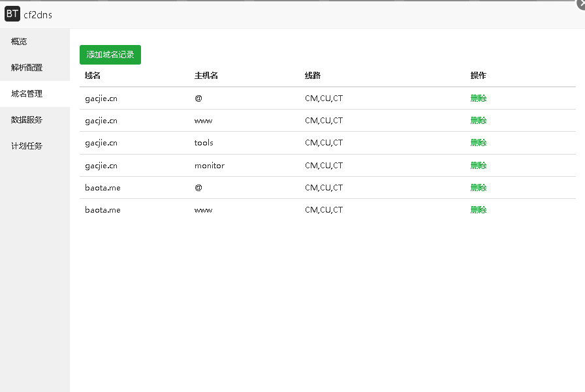The image size is (585, 392).
Task: Click the 主机名 column header
Action: point(206,76)
